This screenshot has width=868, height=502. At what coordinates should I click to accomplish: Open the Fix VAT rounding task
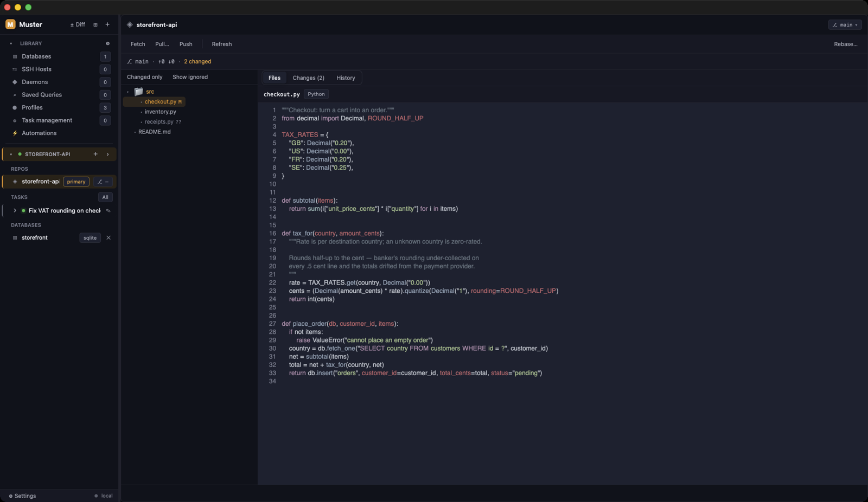pos(65,210)
